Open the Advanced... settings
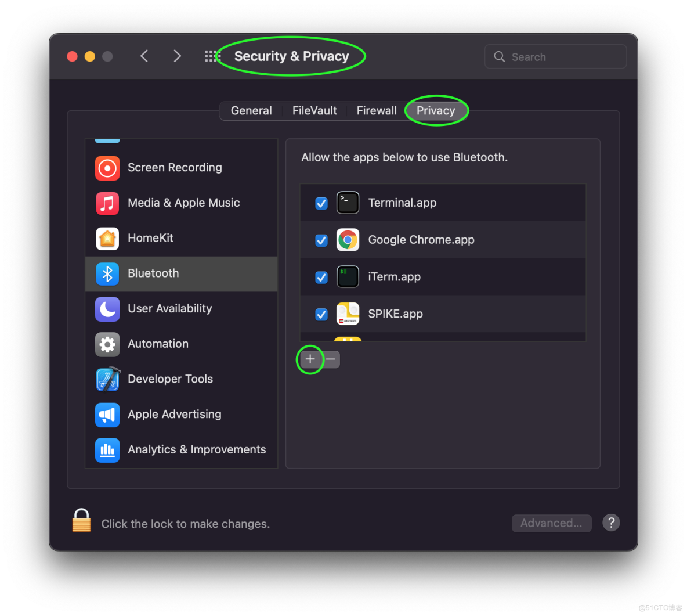 coord(551,523)
